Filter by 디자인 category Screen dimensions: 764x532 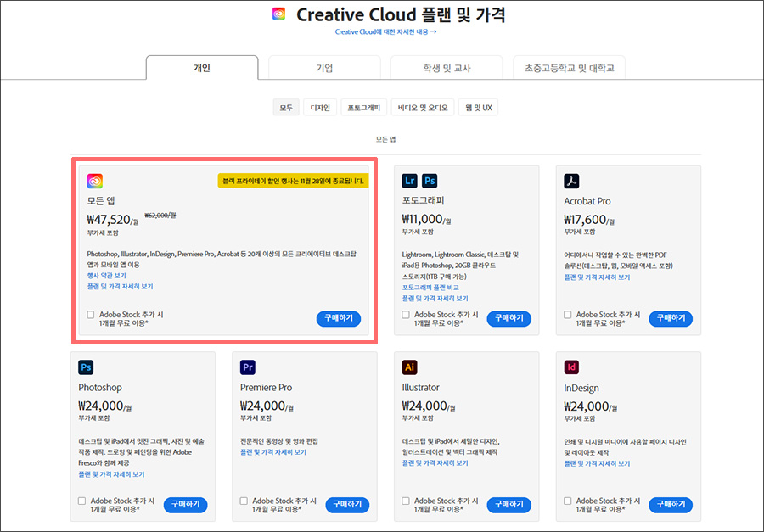click(320, 108)
